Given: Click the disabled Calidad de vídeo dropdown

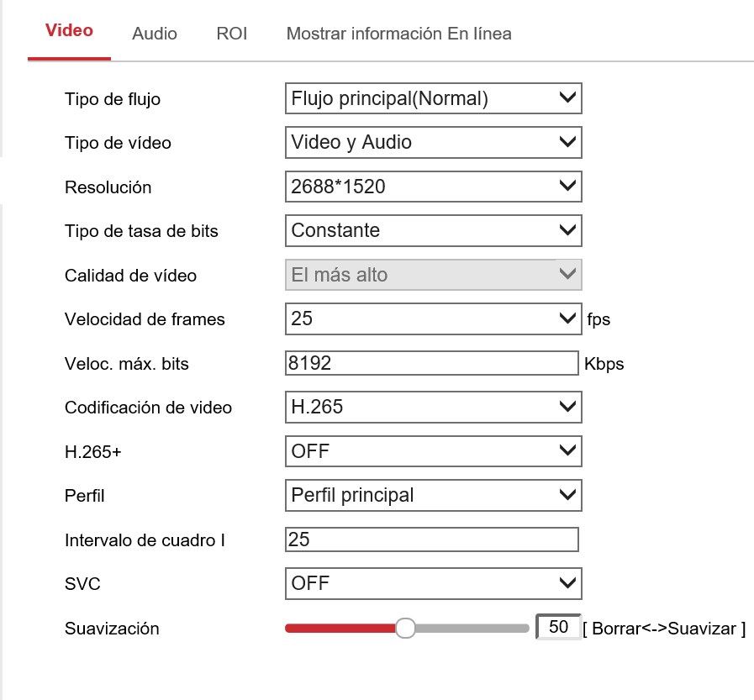Looking at the screenshot, I should coord(433,275).
